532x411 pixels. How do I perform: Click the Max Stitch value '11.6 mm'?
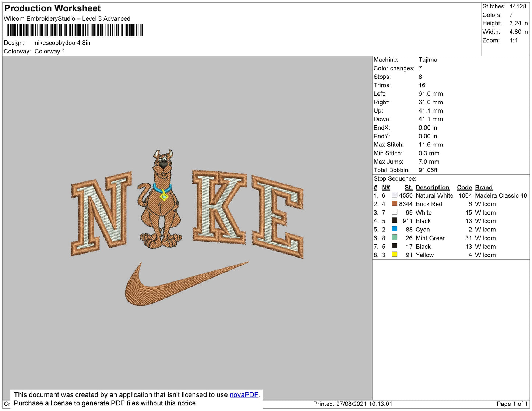[x=431, y=145]
